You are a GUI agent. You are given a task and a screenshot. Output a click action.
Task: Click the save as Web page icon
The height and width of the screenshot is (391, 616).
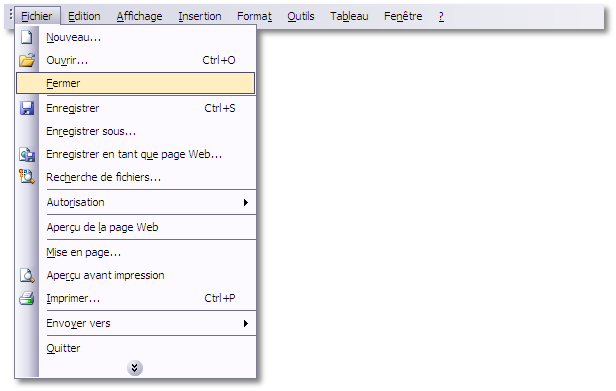(27, 154)
